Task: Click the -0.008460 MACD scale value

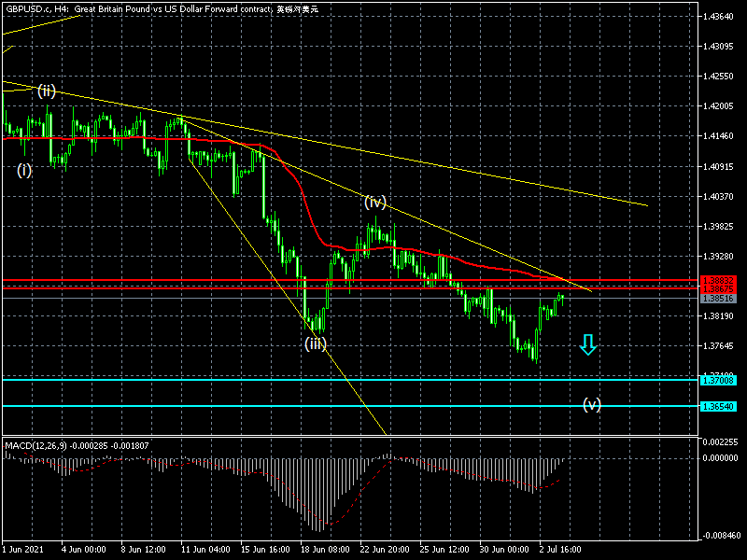Action: (x=720, y=536)
